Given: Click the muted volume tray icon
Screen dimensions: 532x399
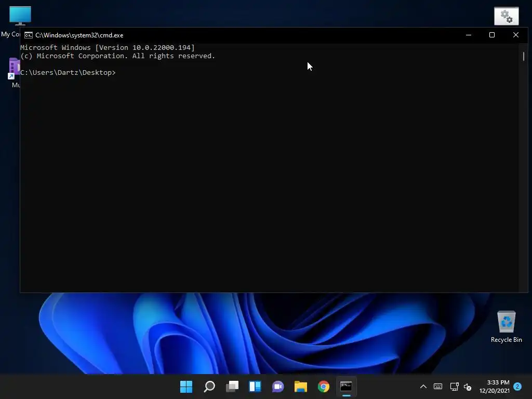Looking at the screenshot, I should click(468, 387).
